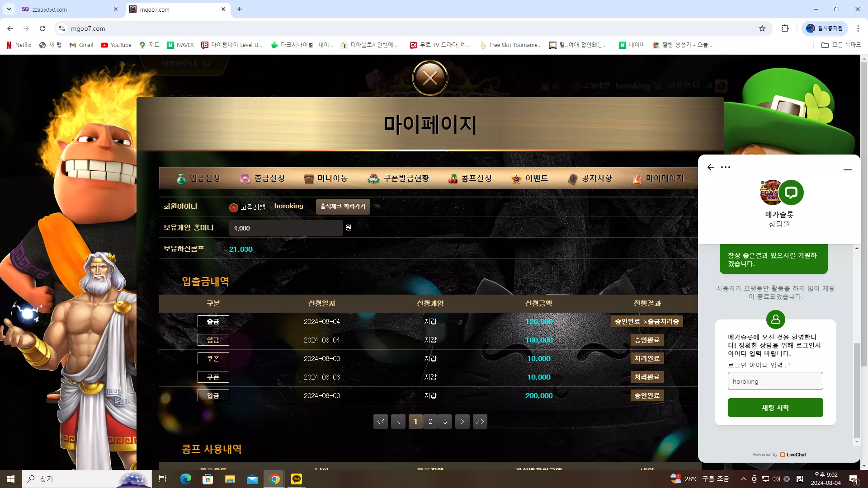
Task: Go back to the previous page
Action: tap(10, 28)
